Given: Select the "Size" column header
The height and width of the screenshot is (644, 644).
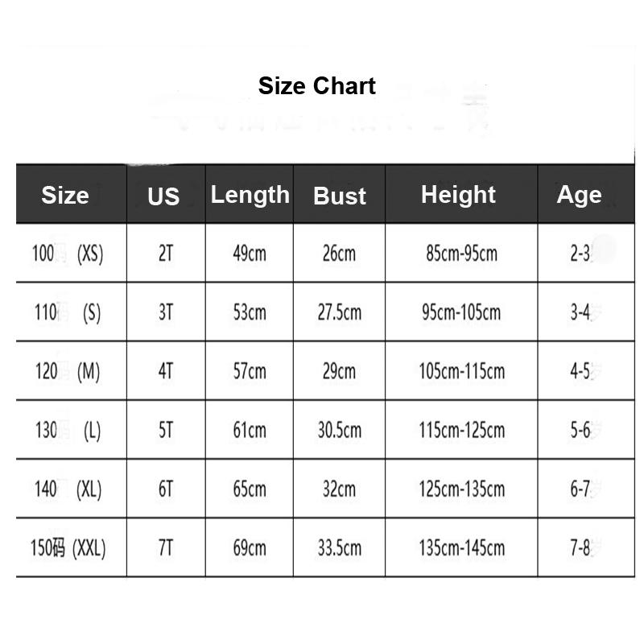Looking at the screenshot, I should point(65,196).
